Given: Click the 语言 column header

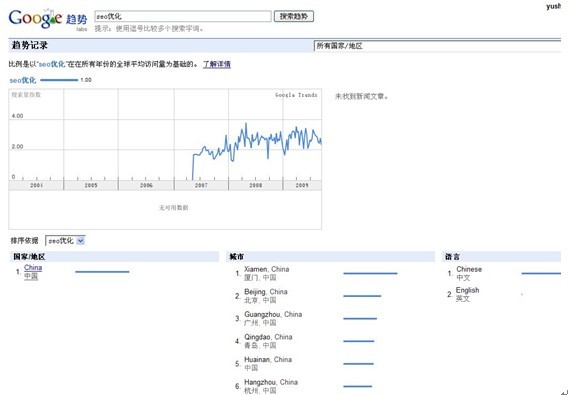Looking at the screenshot, I should 452,257.
